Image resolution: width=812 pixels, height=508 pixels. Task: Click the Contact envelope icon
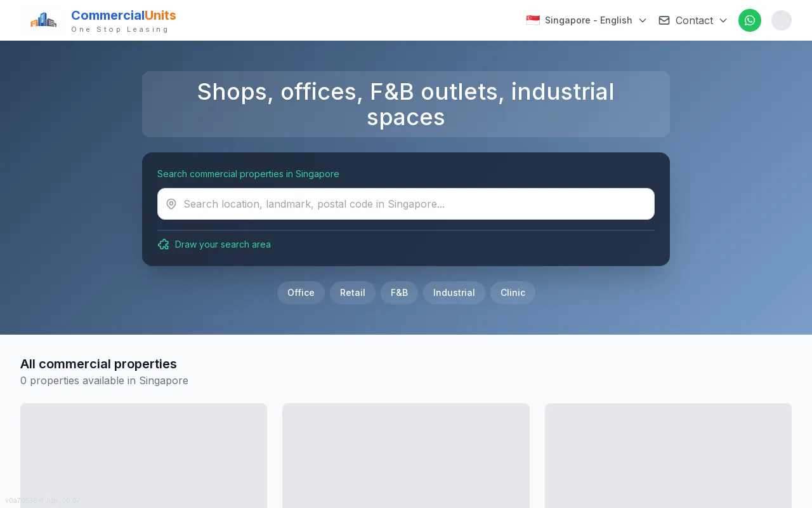pyautogui.click(x=664, y=20)
